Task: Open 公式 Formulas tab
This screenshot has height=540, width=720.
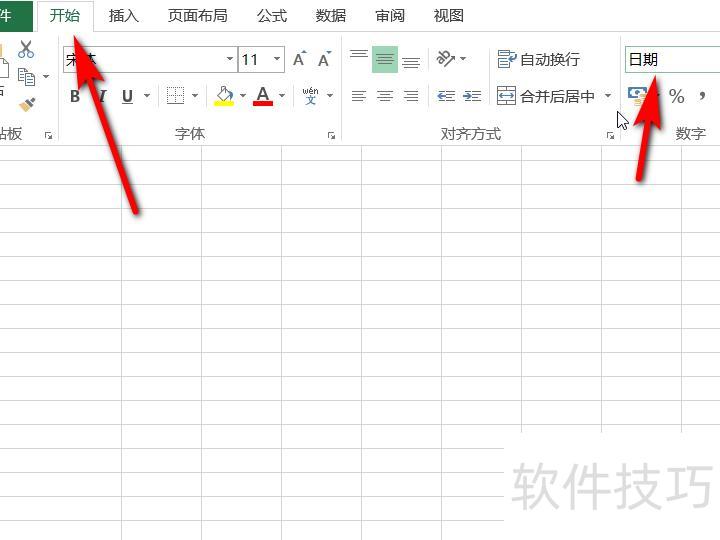Action: pos(272,16)
